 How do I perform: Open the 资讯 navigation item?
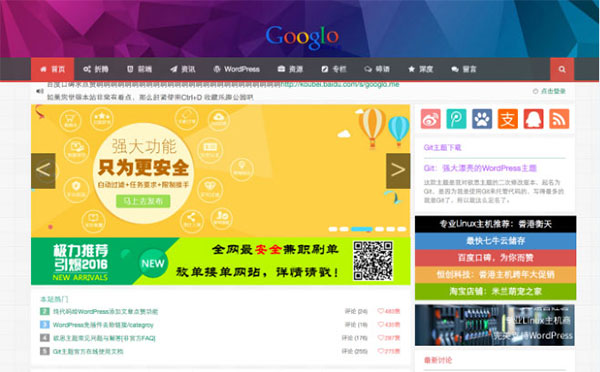coord(183,69)
